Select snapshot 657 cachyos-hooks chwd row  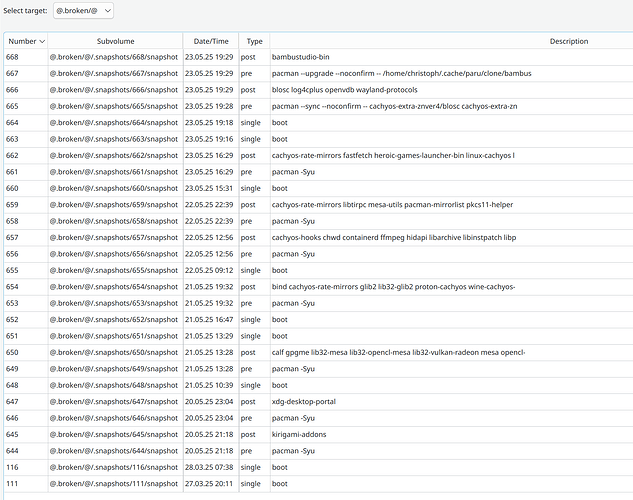pos(319,238)
